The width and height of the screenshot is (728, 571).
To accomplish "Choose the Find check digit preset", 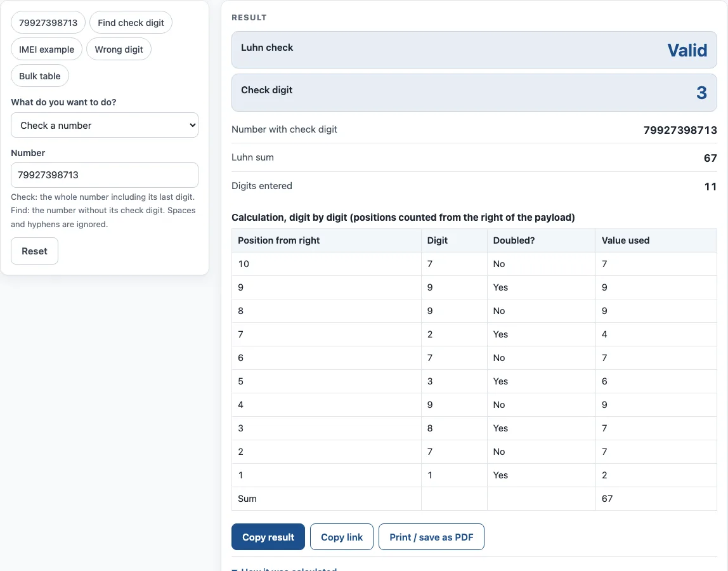I will [131, 23].
